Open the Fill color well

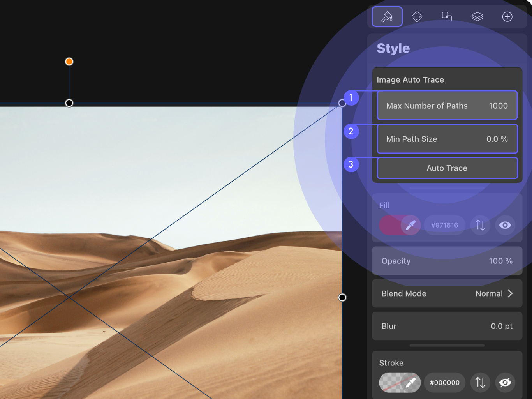click(x=390, y=225)
